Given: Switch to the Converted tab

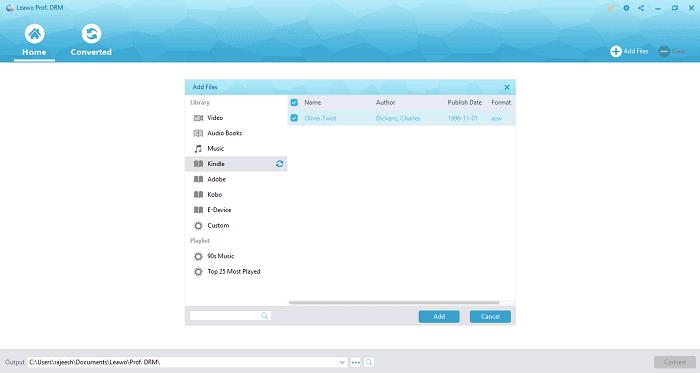Looking at the screenshot, I should coord(91,41).
